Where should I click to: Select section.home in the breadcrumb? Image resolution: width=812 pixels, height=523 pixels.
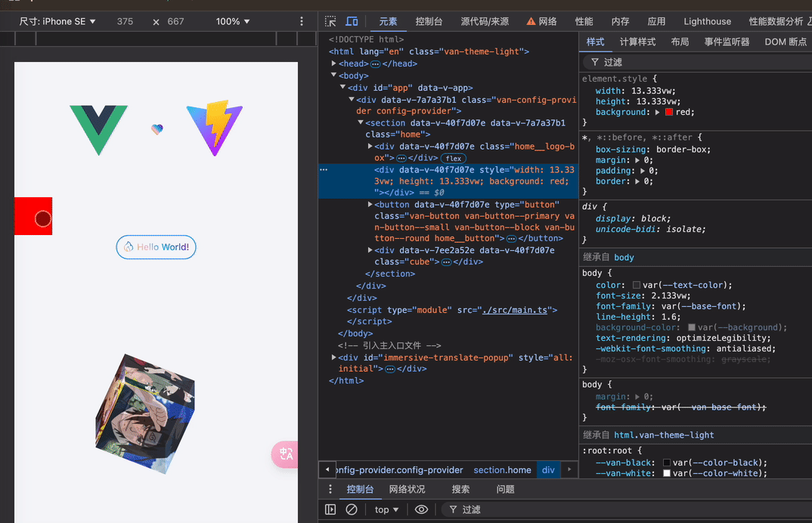[502, 470]
